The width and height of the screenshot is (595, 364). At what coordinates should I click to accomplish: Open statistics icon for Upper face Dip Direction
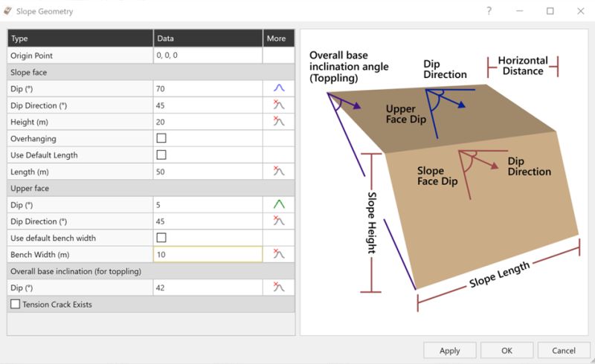(279, 221)
